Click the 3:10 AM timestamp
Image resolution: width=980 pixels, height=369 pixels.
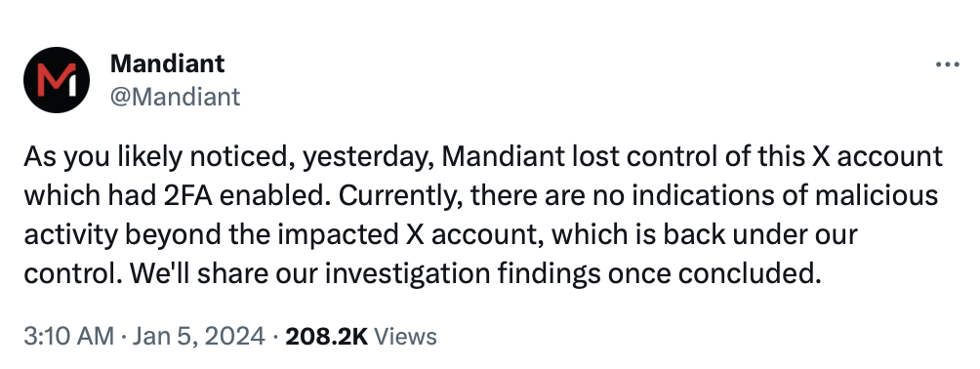click(68, 337)
